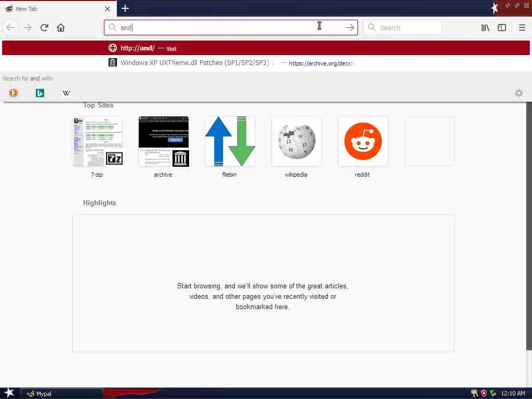Screen dimensions: 532x399
Task: Click the red shield tray icon
Action: 484,393
